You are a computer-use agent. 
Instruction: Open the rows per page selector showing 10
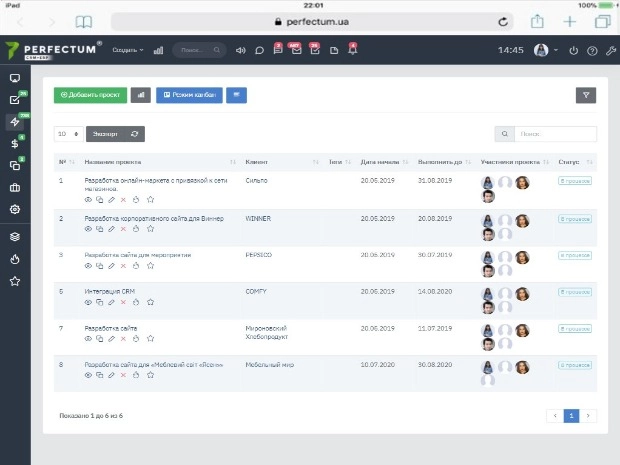pyautogui.click(x=69, y=133)
